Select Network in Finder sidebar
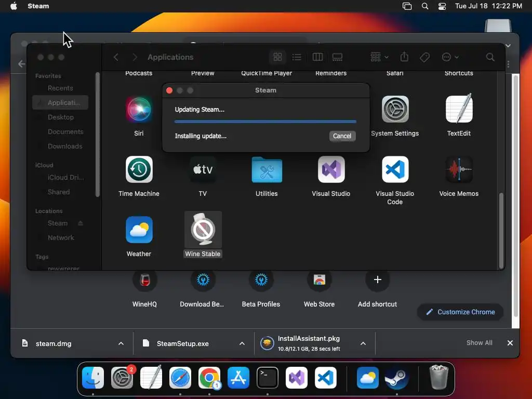 click(60, 238)
